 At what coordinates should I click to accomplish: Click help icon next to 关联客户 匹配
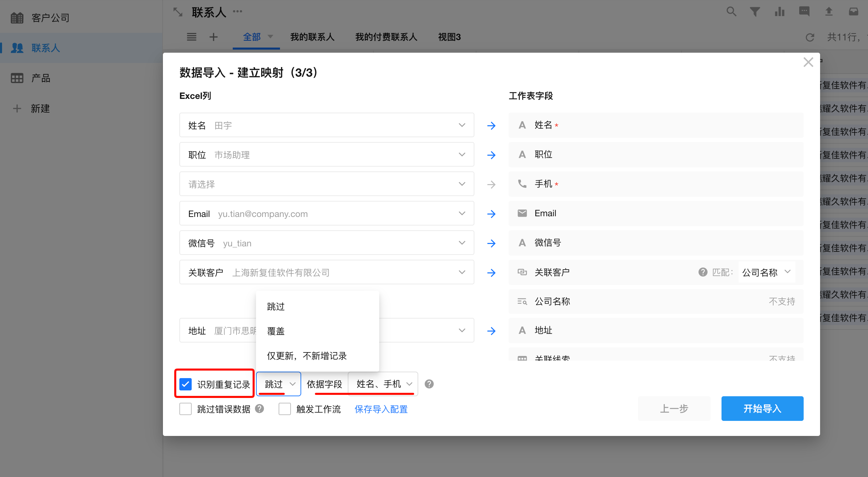coord(703,272)
